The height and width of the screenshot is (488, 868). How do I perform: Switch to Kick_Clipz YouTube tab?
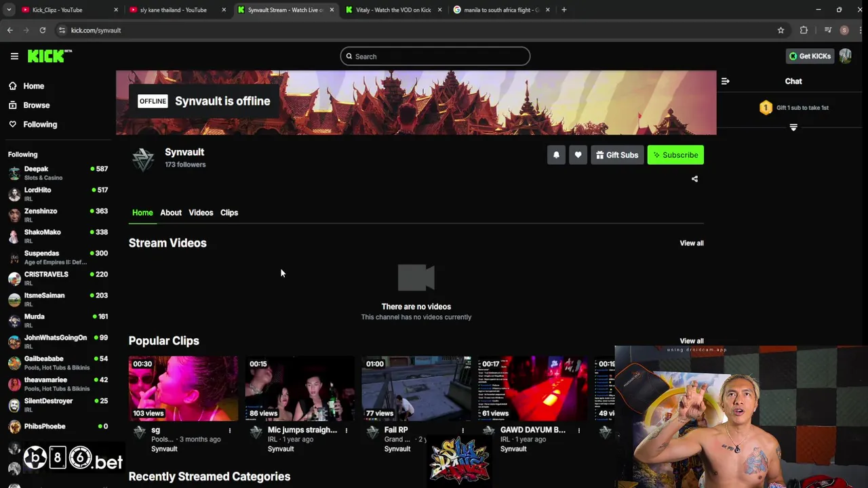pyautogui.click(x=68, y=9)
